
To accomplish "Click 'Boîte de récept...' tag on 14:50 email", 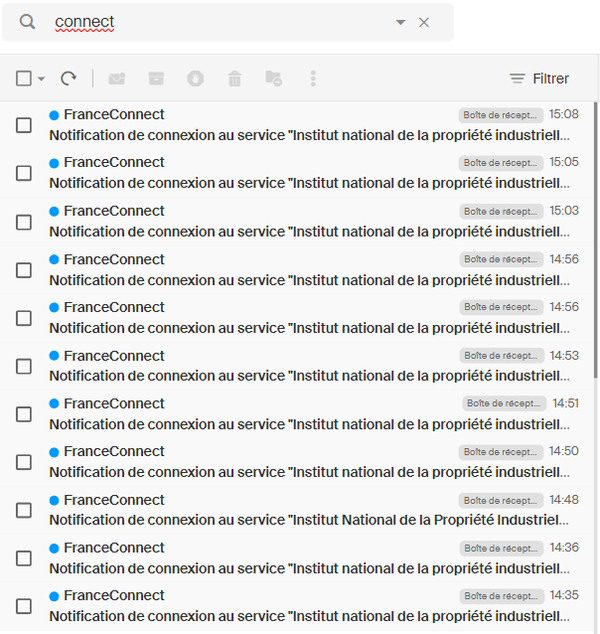I will click(501, 452).
